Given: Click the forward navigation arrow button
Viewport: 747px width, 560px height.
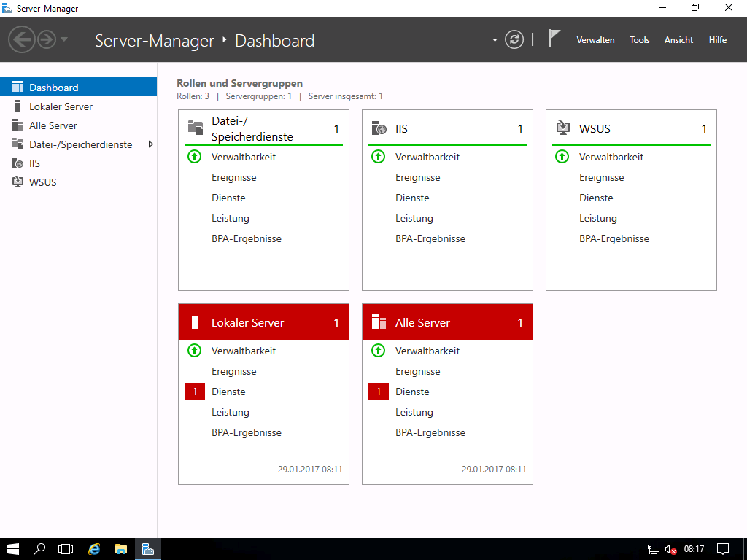Looking at the screenshot, I should (x=47, y=39).
